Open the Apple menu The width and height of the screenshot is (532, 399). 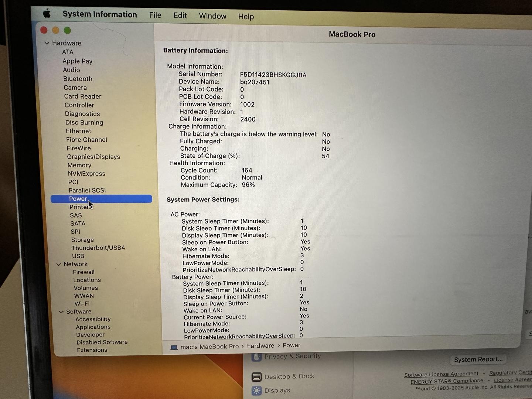click(47, 14)
